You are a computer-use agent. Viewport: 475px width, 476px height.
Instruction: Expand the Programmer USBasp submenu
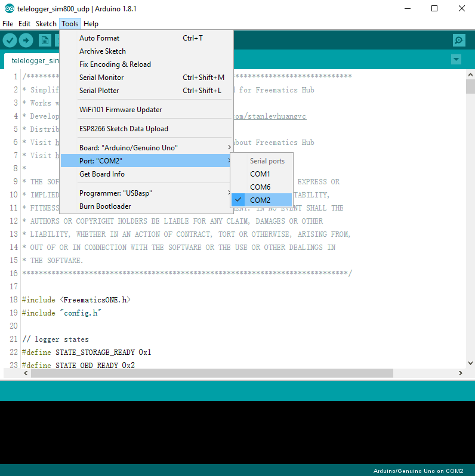(146, 193)
